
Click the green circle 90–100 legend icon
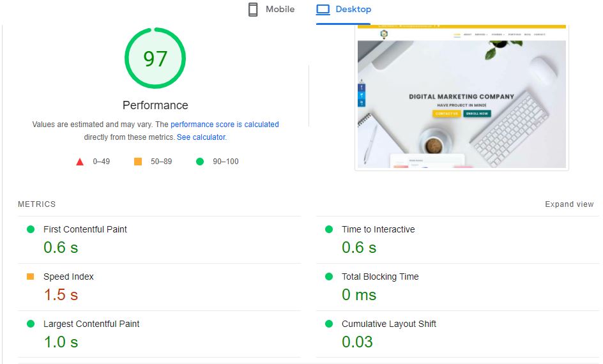coord(200,162)
